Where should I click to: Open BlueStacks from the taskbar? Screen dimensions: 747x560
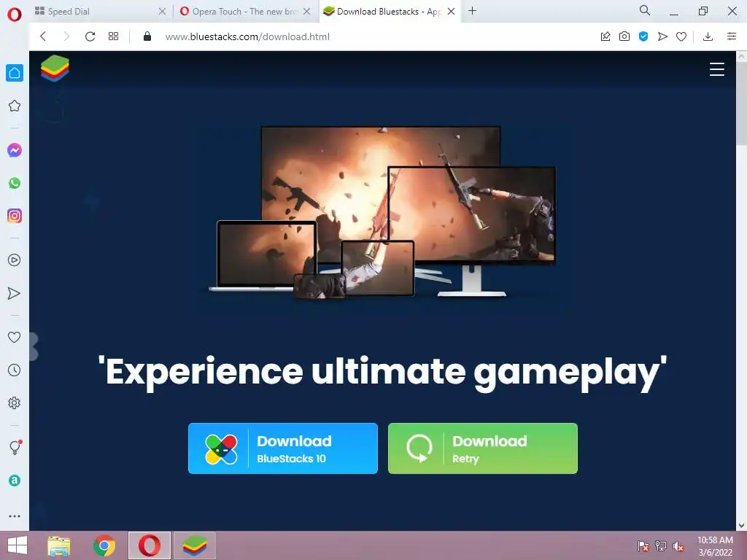(x=194, y=545)
